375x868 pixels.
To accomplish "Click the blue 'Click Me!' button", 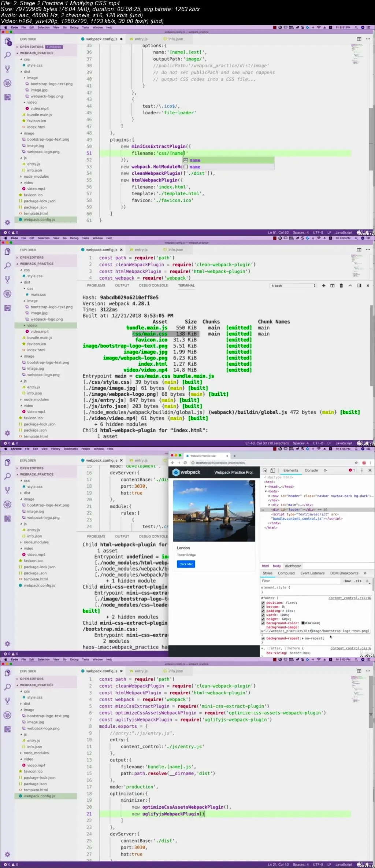I will (x=186, y=564).
